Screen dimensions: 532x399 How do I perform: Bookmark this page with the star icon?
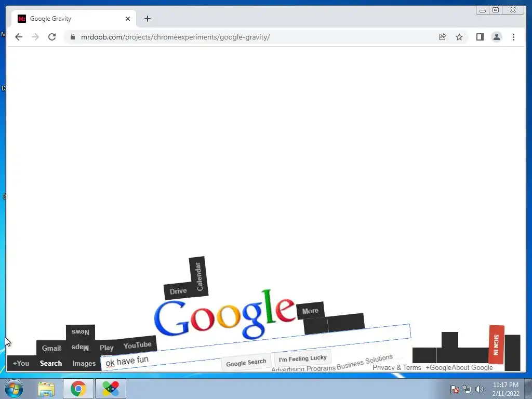(x=459, y=37)
